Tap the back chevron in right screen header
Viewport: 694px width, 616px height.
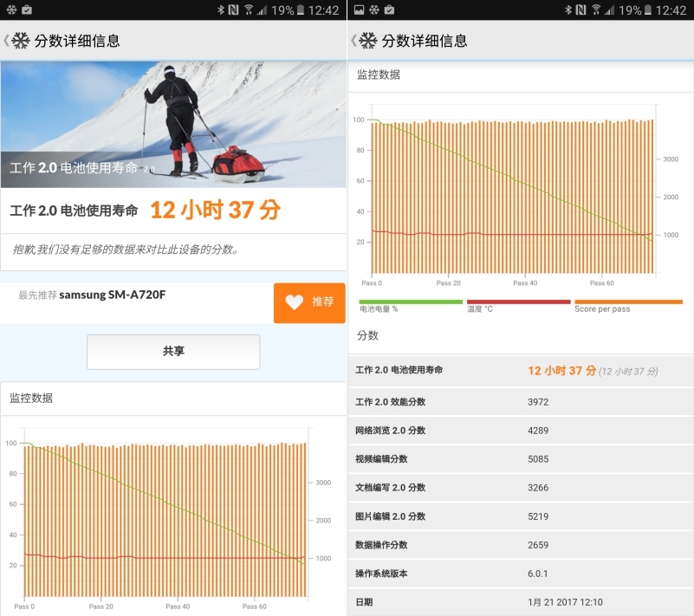(x=353, y=41)
